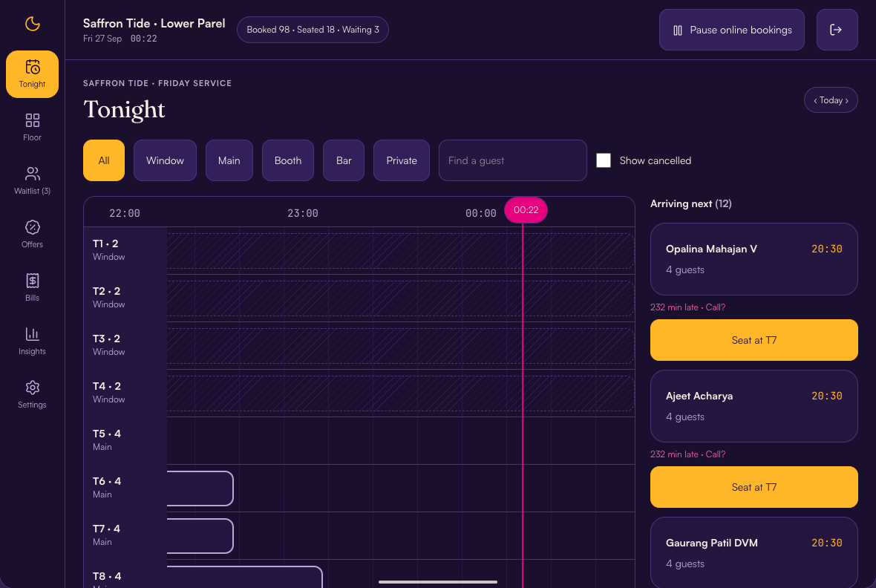This screenshot has height=588, width=876.
Task: Open the Offers badge icon
Action: click(33, 227)
